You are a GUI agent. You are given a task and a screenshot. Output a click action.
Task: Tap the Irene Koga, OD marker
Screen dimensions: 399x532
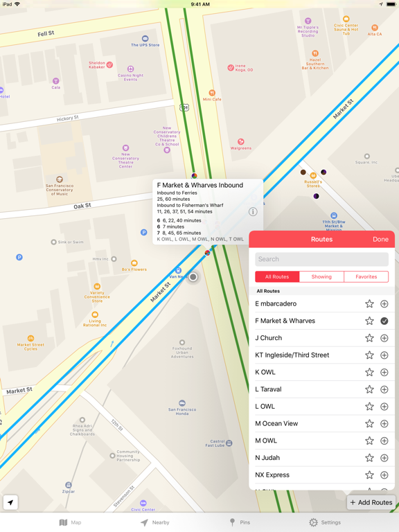point(231,68)
